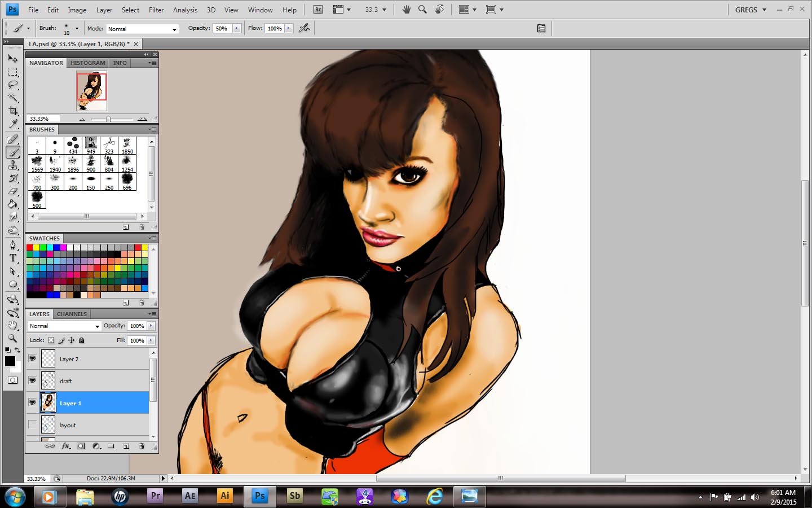Switch to the Channels tab
Viewport: 812px width, 508px height.
coord(72,314)
